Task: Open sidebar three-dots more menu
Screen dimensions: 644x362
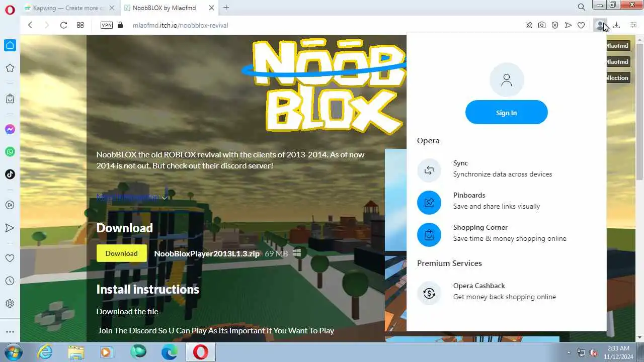Action: [x=10, y=332]
